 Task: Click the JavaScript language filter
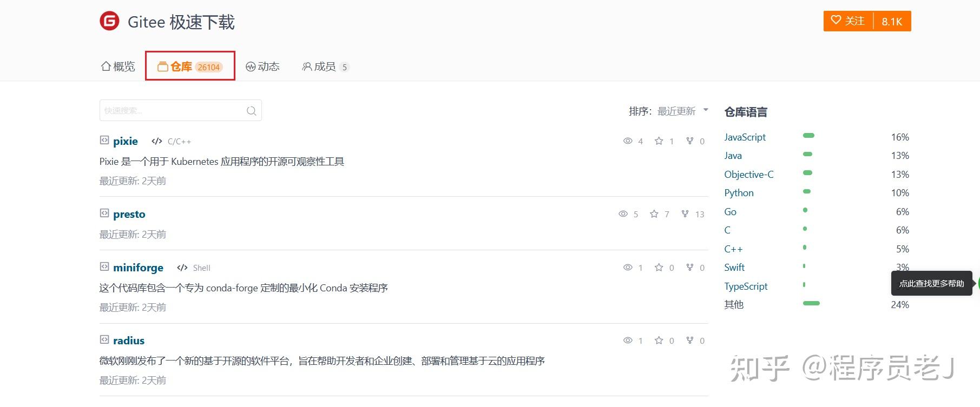[745, 137]
